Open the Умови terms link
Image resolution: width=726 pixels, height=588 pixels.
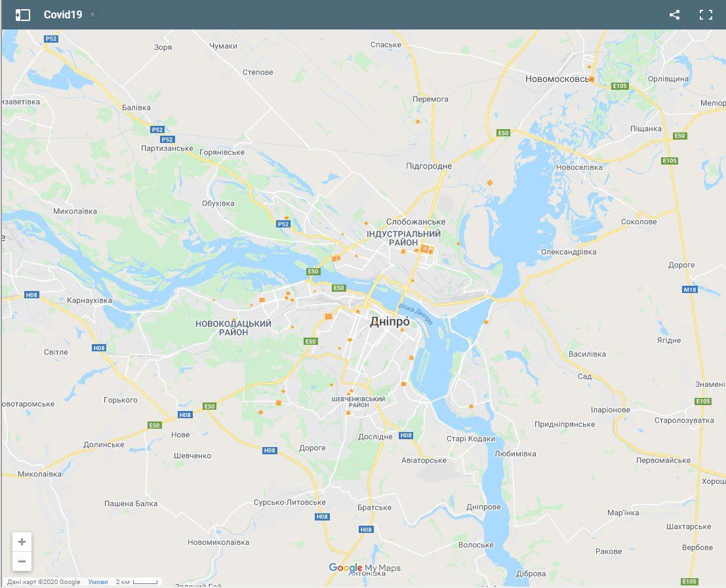98,582
